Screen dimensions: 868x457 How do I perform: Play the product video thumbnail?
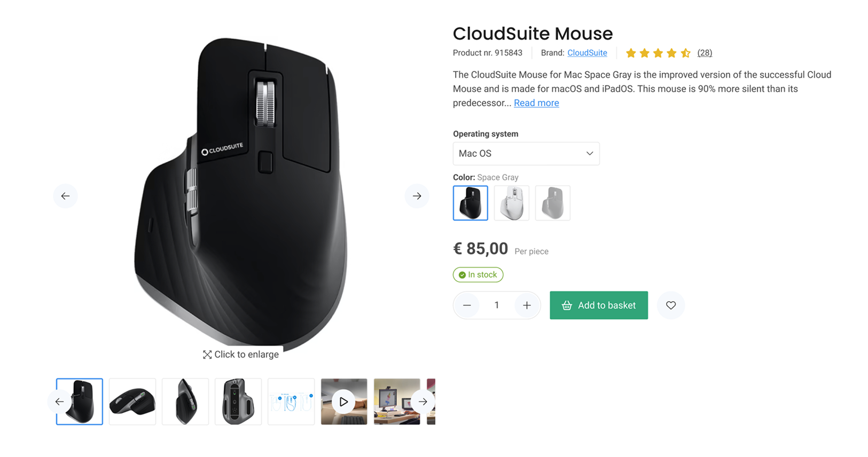[x=344, y=401]
